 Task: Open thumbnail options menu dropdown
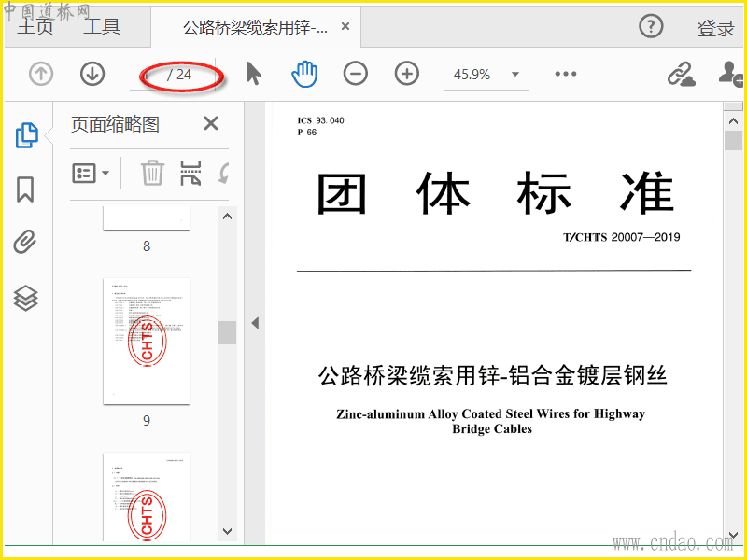pyautogui.click(x=91, y=174)
